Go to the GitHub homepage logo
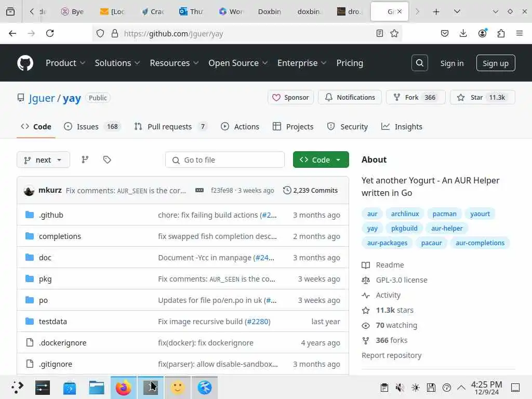The width and height of the screenshot is (532, 399). 25,63
